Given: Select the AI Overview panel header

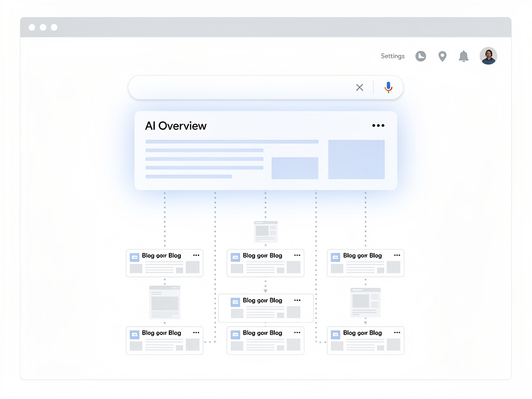Looking at the screenshot, I should pyautogui.click(x=176, y=126).
